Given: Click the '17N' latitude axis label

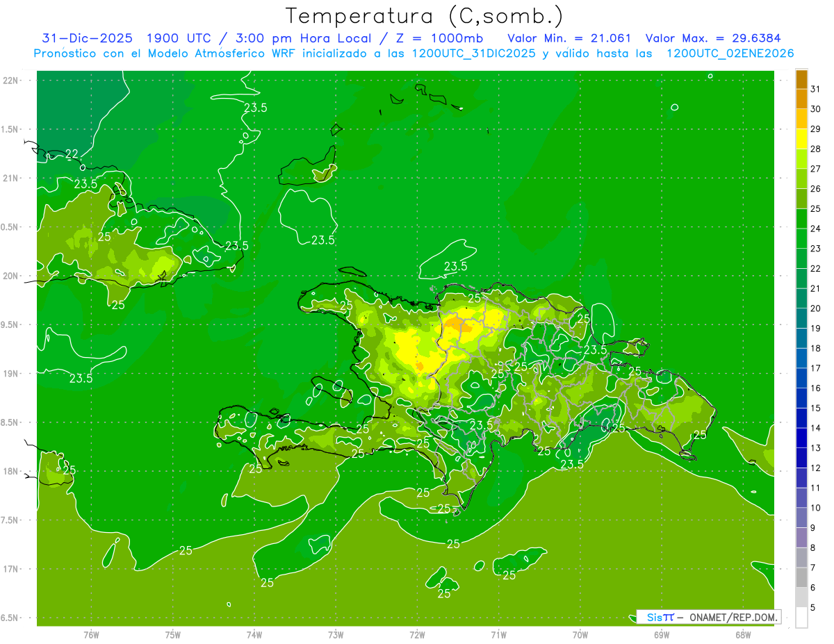Looking at the screenshot, I should [x=10, y=569].
